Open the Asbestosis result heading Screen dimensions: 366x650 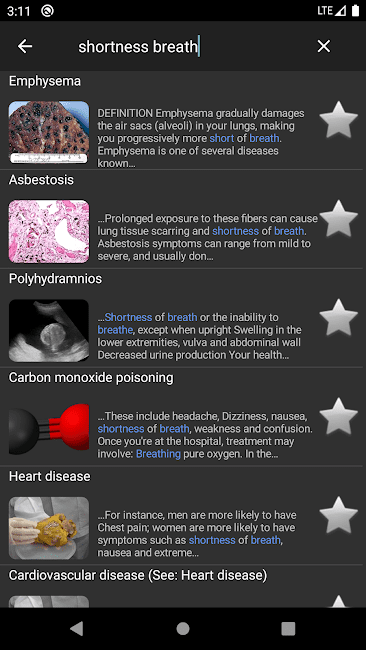[41, 180]
